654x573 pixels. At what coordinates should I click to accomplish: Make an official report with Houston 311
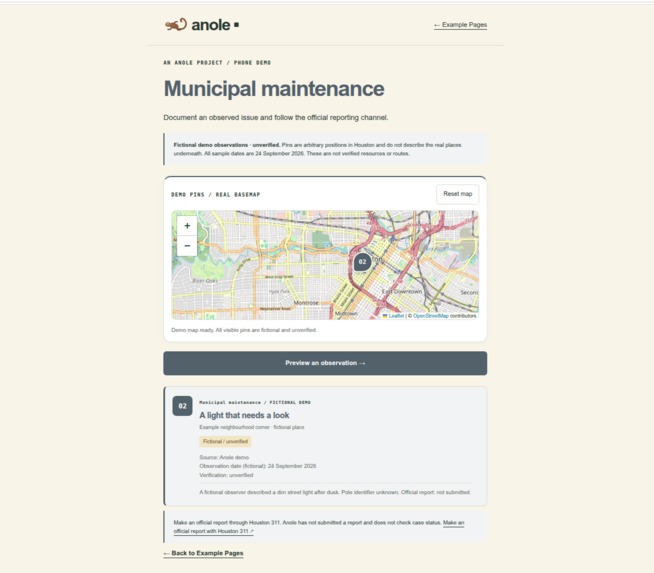coord(319,527)
